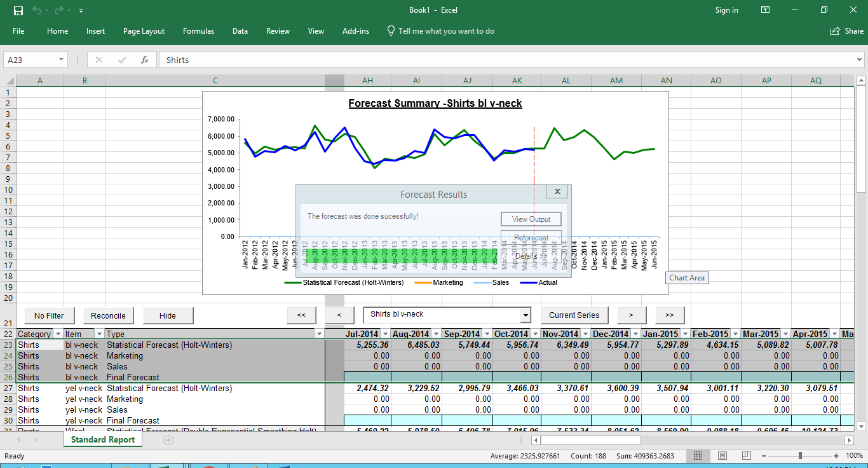Click the Insert Function fx icon

click(x=145, y=60)
